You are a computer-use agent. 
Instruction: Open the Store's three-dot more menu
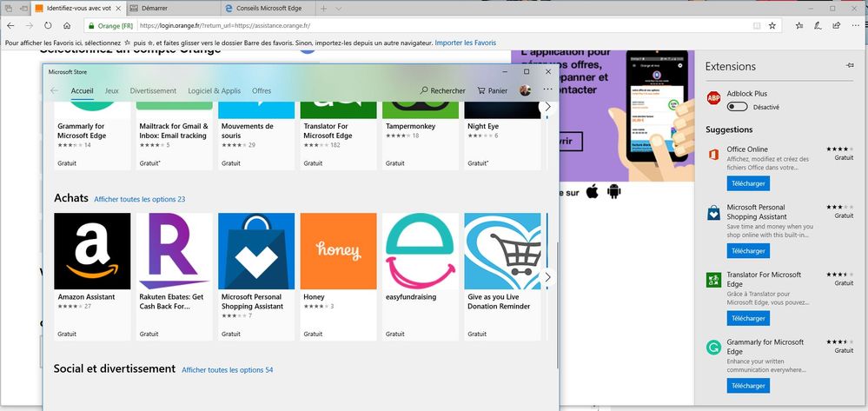click(x=547, y=90)
